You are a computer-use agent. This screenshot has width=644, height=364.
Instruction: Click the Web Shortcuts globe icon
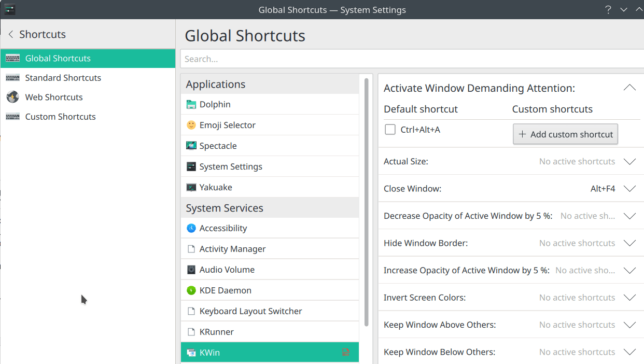pyautogui.click(x=13, y=97)
